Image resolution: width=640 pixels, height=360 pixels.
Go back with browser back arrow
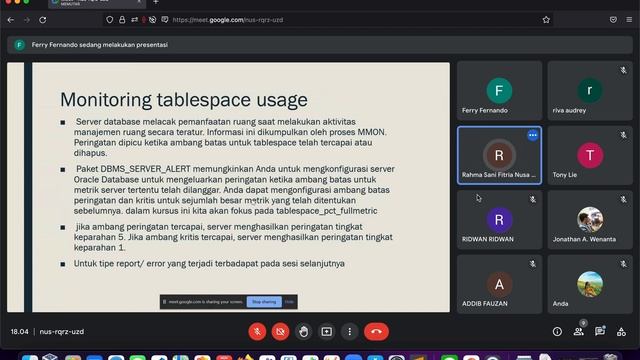click(11, 20)
